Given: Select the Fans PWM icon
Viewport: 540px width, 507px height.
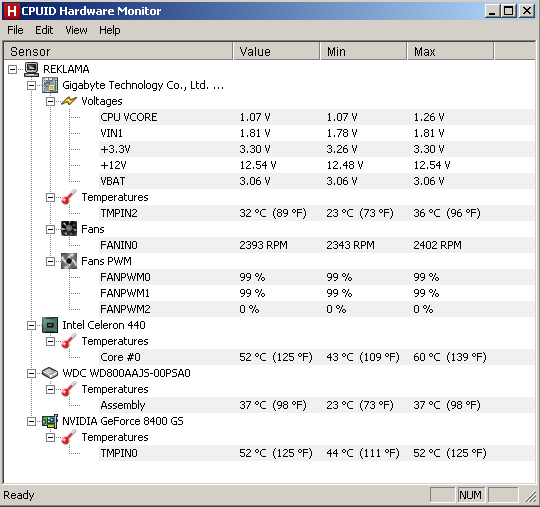Looking at the screenshot, I should point(69,261).
